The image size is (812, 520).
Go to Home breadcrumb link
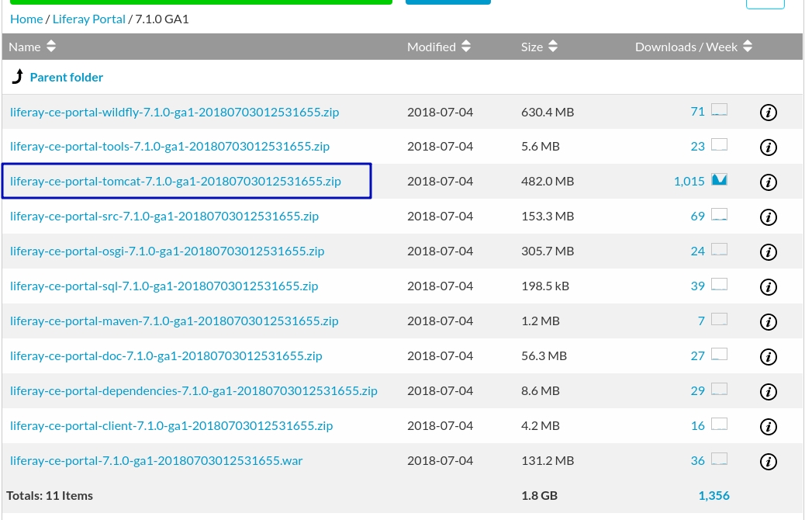pos(26,19)
